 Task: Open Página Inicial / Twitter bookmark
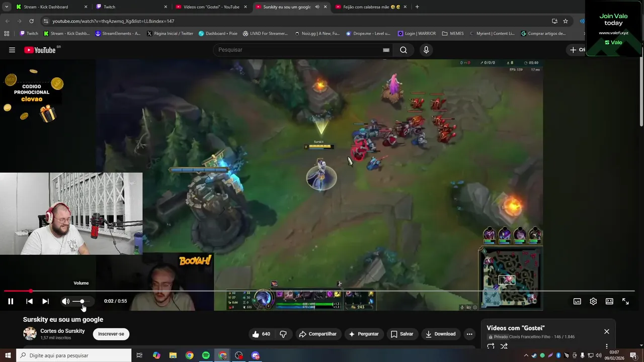(x=170, y=34)
